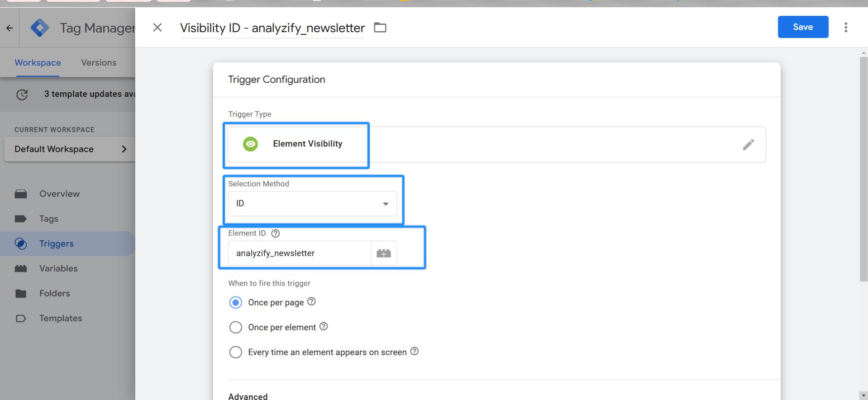The image size is (868, 400).
Task: Open the three-dot more options menu
Action: [846, 27]
